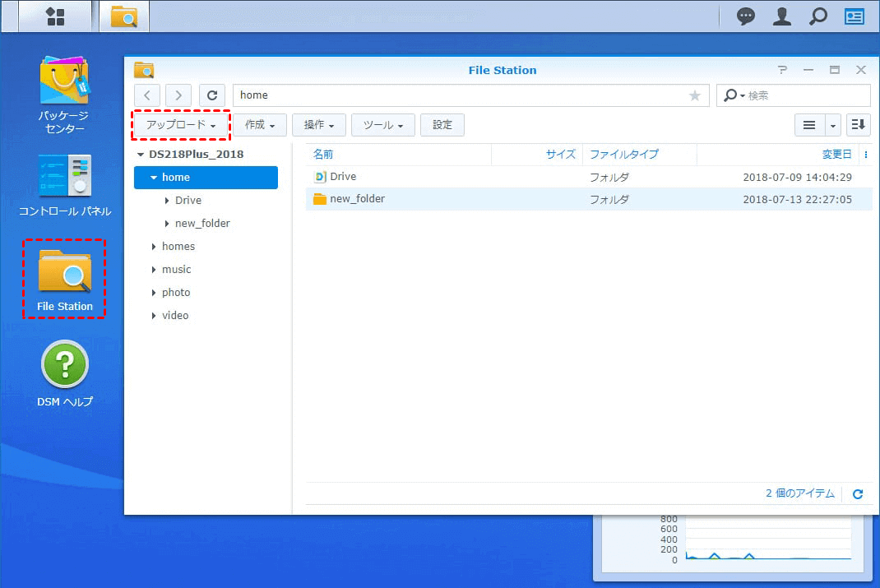This screenshot has height=588, width=880.
Task: Add home to favorites star
Action: [x=695, y=95]
